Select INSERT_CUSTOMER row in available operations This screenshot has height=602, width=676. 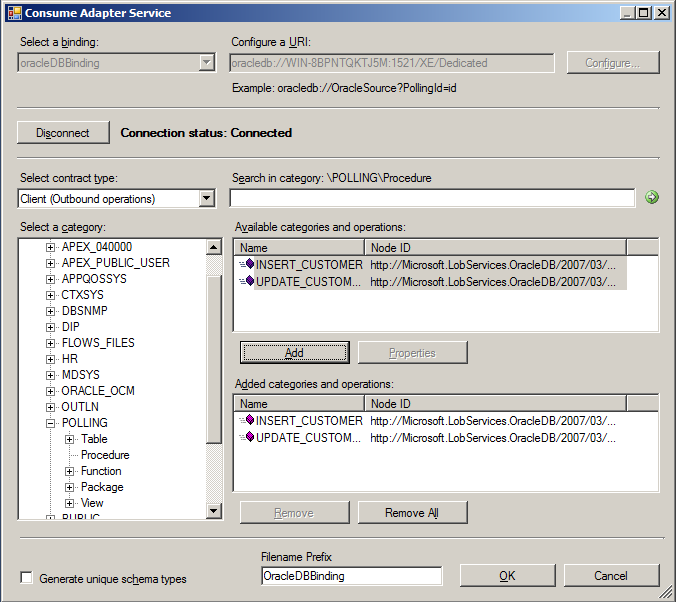[x=431, y=264]
